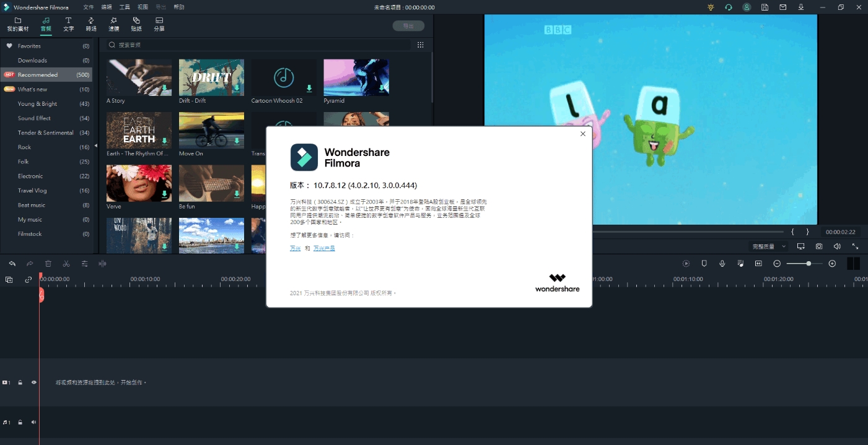The width and height of the screenshot is (868, 445).
Task: Click the redo icon in timeline toolbar
Action: pyautogui.click(x=30, y=264)
